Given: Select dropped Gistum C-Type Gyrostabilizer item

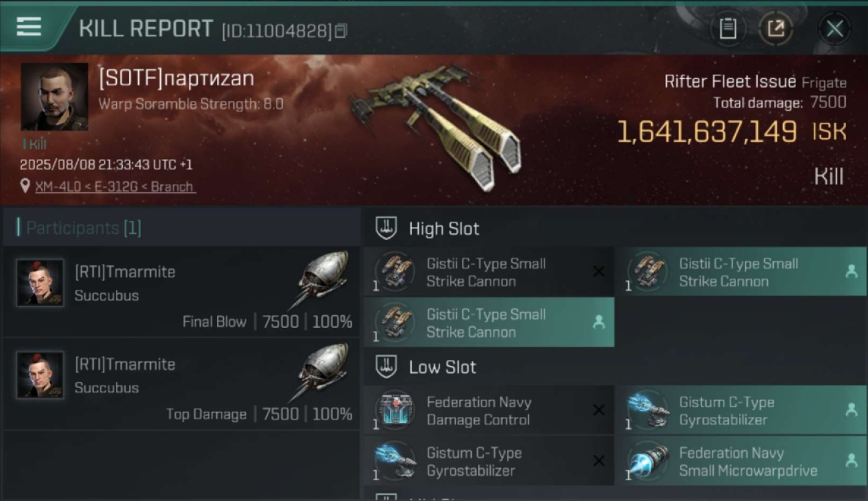Looking at the screenshot, I should pyautogui.click(x=741, y=410).
